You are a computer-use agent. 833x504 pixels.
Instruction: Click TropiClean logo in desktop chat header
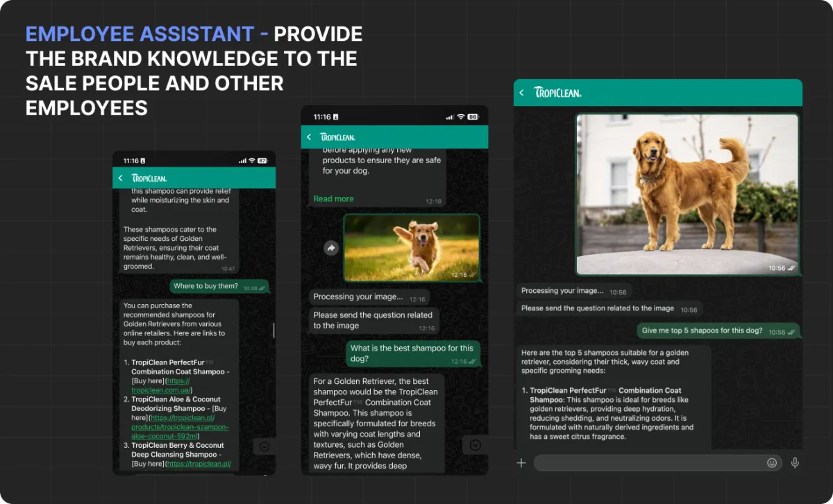pos(557,92)
